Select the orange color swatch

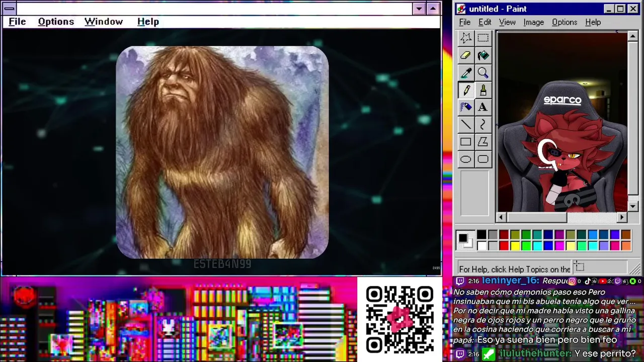625,246
